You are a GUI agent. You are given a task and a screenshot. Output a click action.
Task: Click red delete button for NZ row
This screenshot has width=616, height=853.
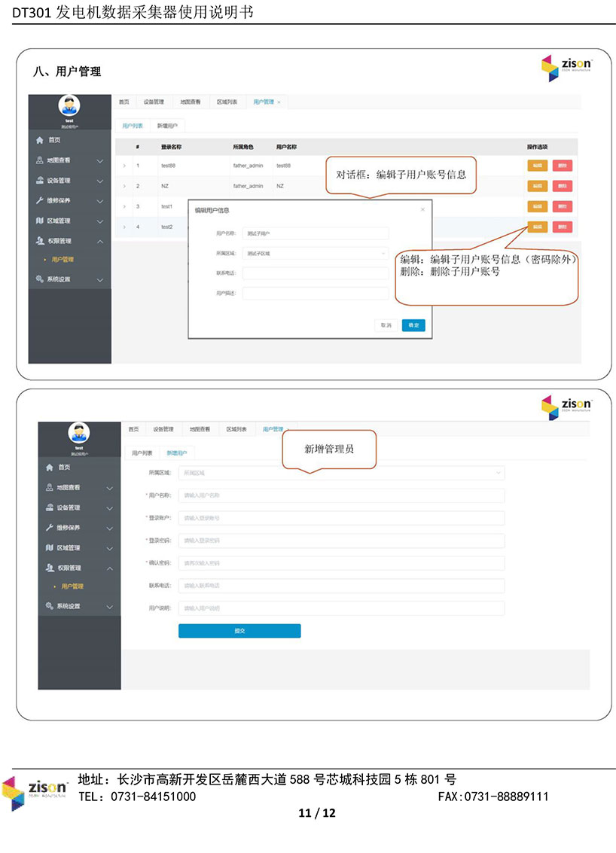click(x=563, y=186)
